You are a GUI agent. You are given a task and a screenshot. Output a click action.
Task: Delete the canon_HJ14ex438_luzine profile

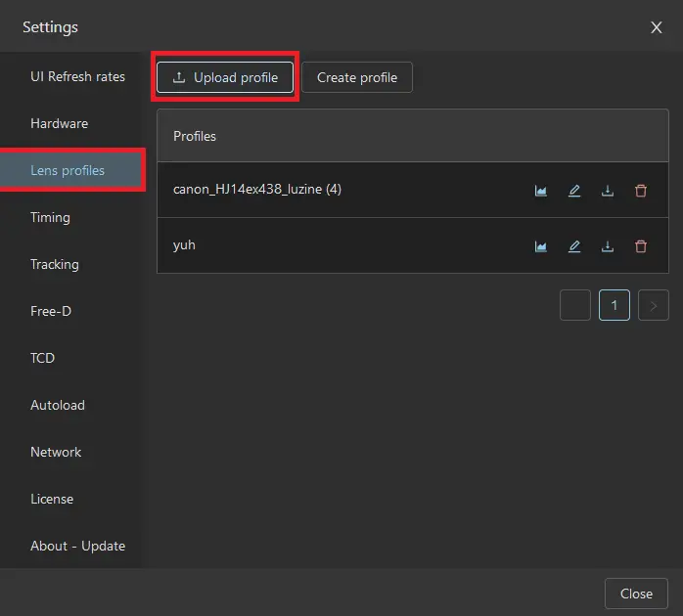[x=641, y=191]
